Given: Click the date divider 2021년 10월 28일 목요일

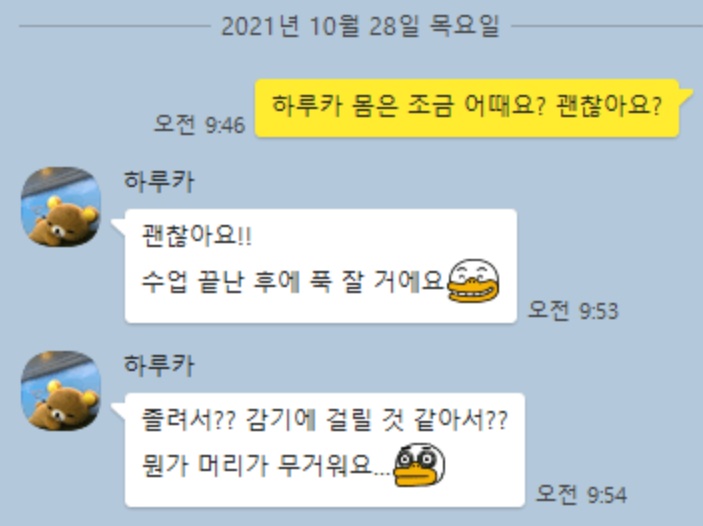Looking at the screenshot, I should (x=360, y=26).
